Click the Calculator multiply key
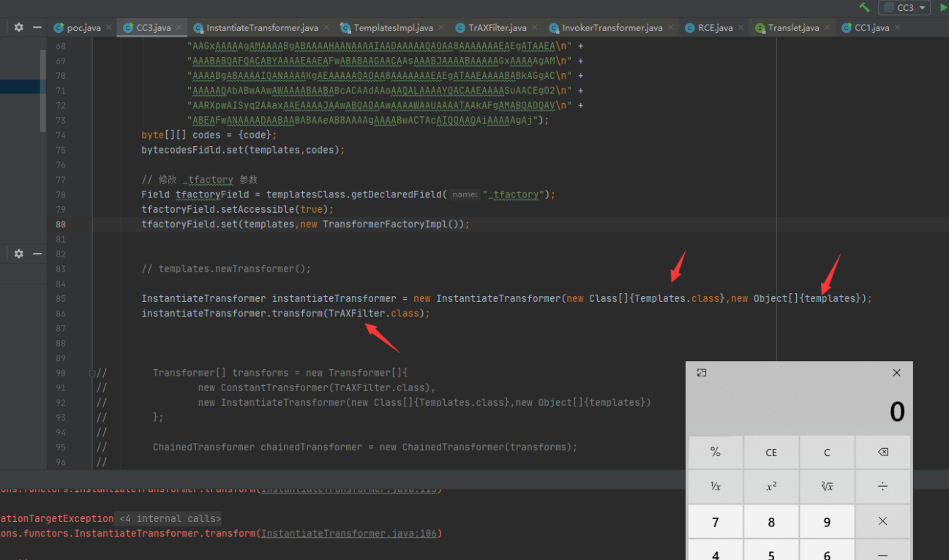 [882, 521]
